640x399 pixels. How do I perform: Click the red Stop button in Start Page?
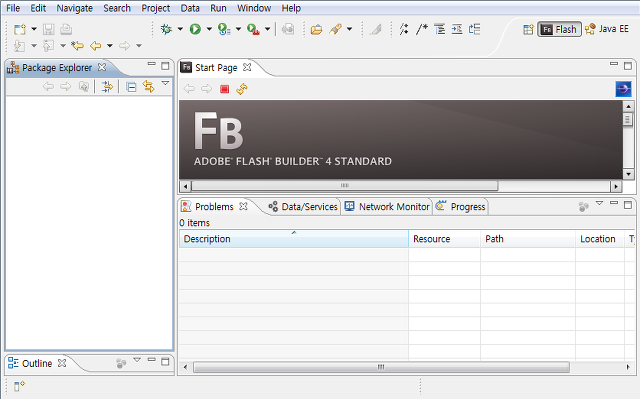tap(224, 89)
